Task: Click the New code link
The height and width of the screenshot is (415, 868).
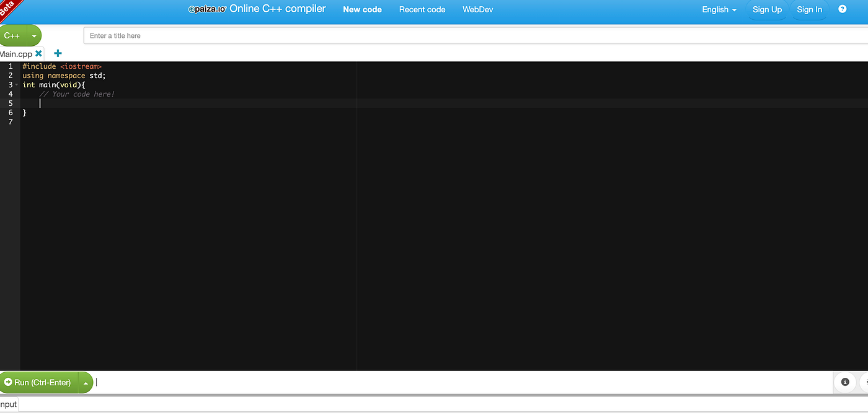Action: pos(362,9)
